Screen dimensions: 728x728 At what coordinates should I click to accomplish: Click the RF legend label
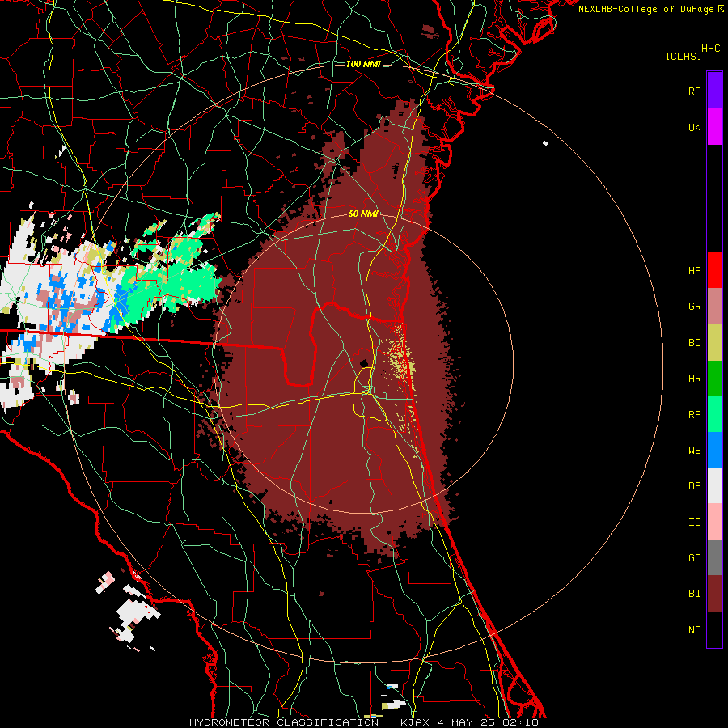[x=694, y=91]
